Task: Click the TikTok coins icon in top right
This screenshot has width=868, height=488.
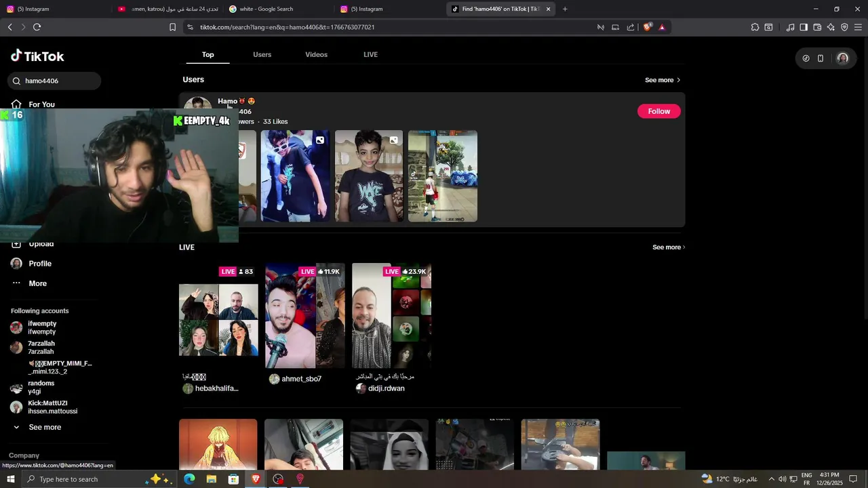Action: [806, 58]
